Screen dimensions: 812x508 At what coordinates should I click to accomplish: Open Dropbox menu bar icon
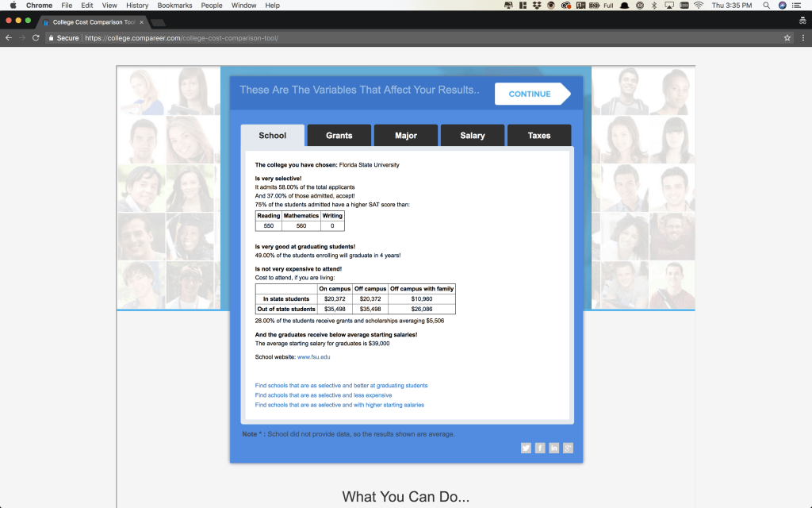coord(537,6)
